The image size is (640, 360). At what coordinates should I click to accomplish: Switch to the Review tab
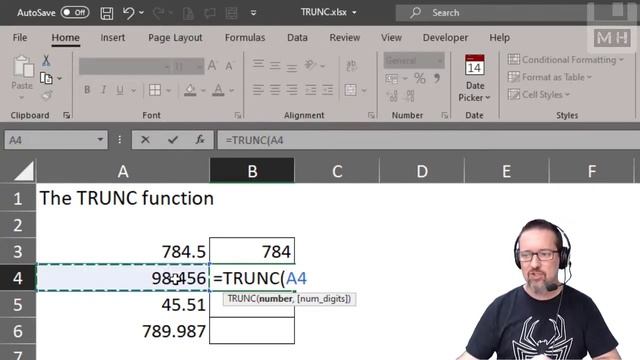(344, 38)
